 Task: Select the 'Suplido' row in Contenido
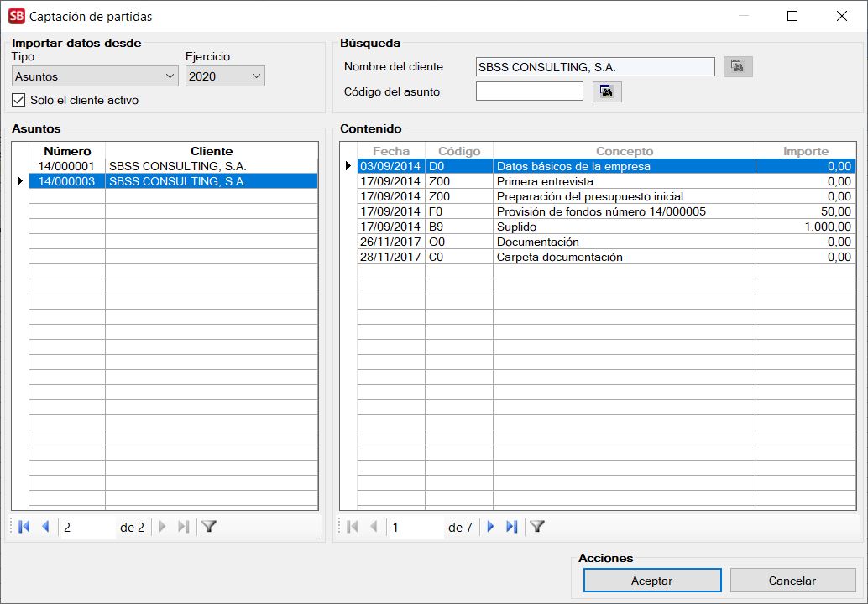pyautogui.click(x=624, y=226)
